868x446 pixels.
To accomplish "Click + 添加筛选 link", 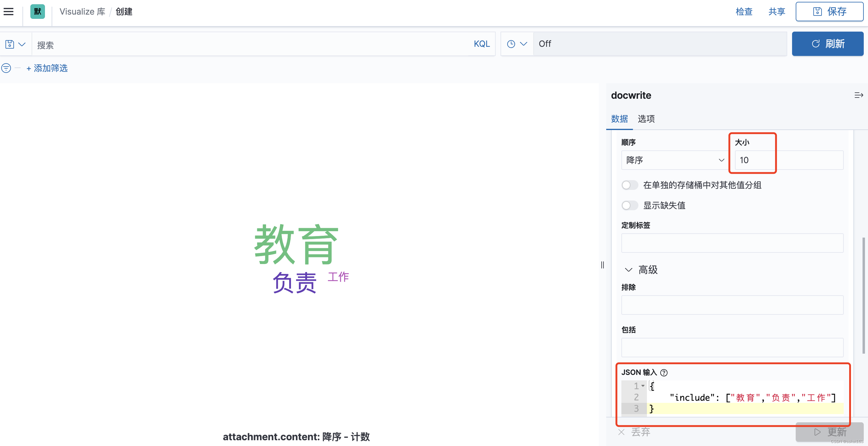I will [47, 68].
